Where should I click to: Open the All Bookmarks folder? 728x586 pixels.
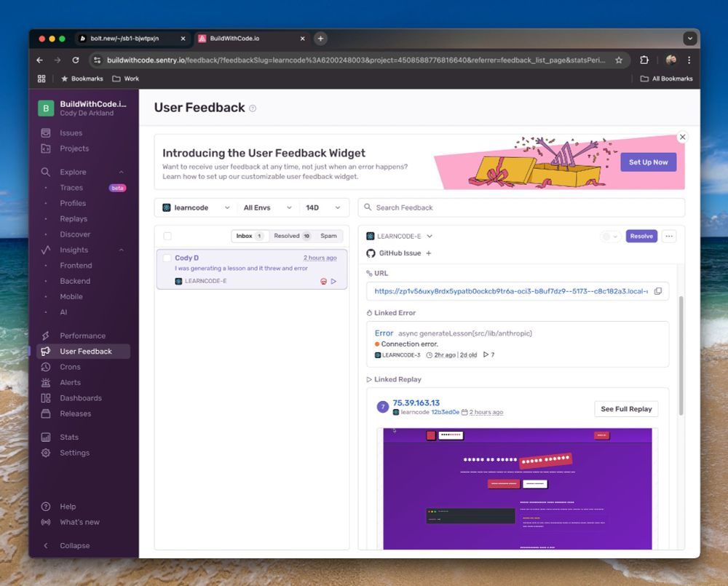[666, 79]
